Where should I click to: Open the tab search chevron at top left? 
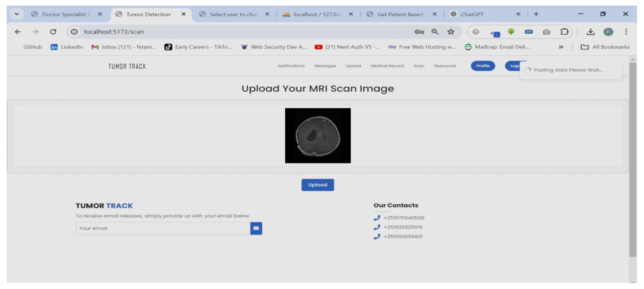tap(16, 14)
